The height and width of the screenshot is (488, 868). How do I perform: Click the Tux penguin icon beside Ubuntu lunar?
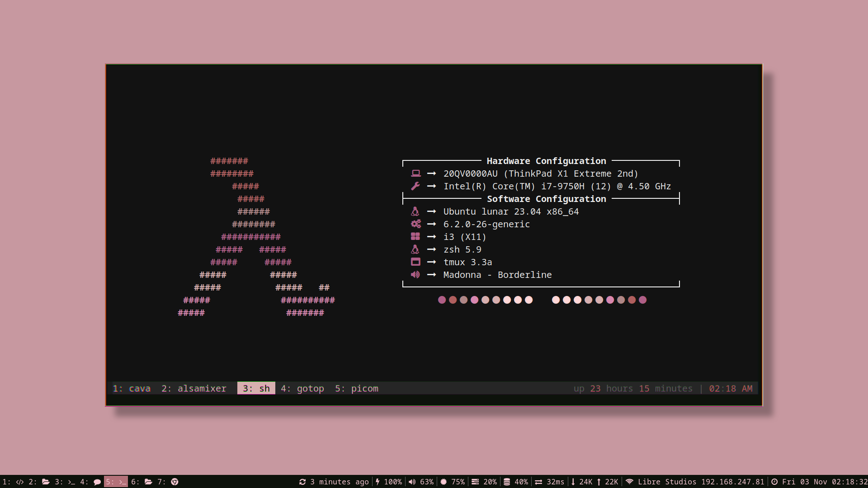coord(415,211)
